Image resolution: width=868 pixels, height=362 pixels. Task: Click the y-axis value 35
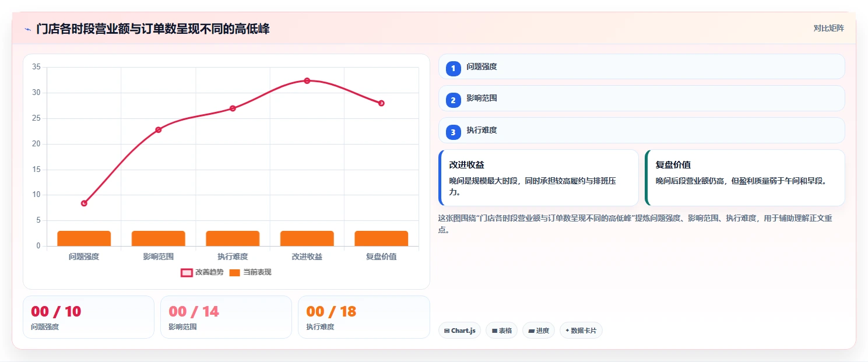36,67
